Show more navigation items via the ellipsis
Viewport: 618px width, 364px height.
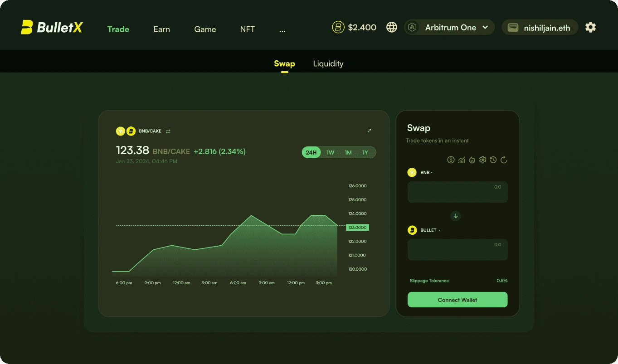click(282, 29)
